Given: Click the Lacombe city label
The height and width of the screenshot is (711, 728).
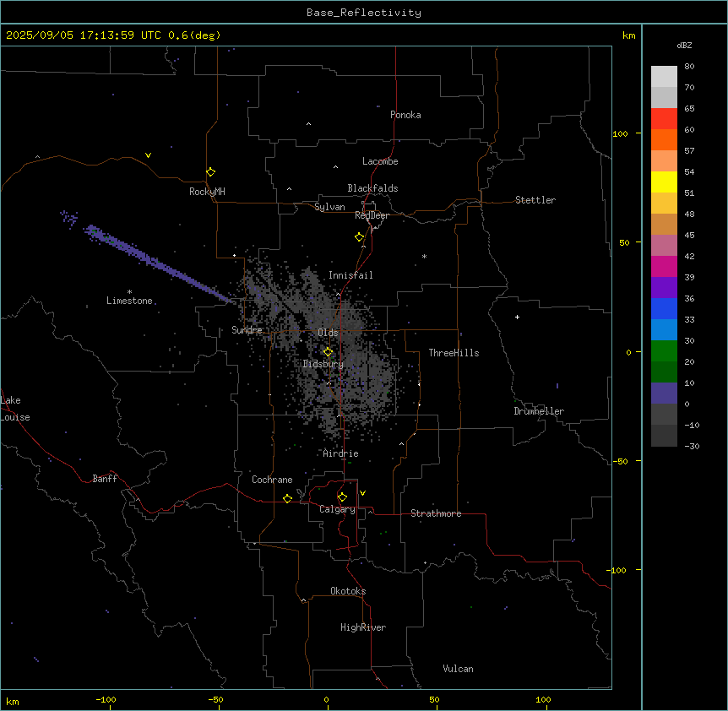Looking at the screenshot, I should [380, 161].
